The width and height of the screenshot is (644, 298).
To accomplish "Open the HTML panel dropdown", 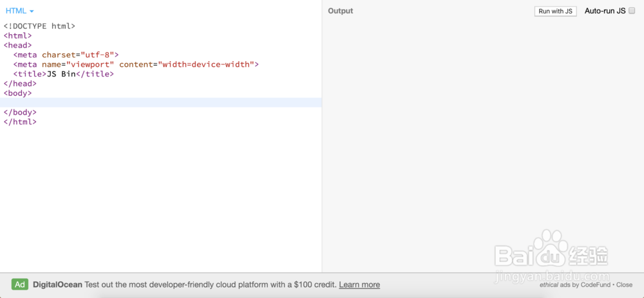I will 20,11.
